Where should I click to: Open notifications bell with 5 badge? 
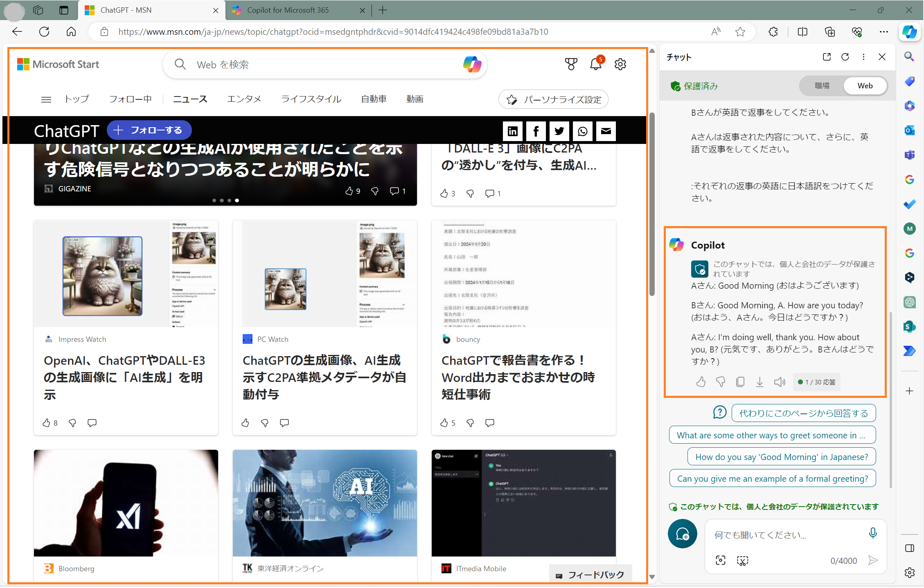[x=596, y=64]
